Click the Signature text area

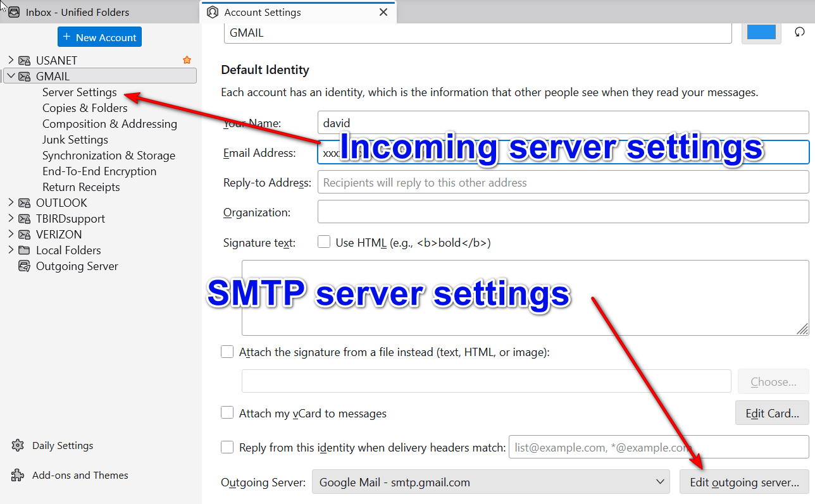click(x=525, y=298)
